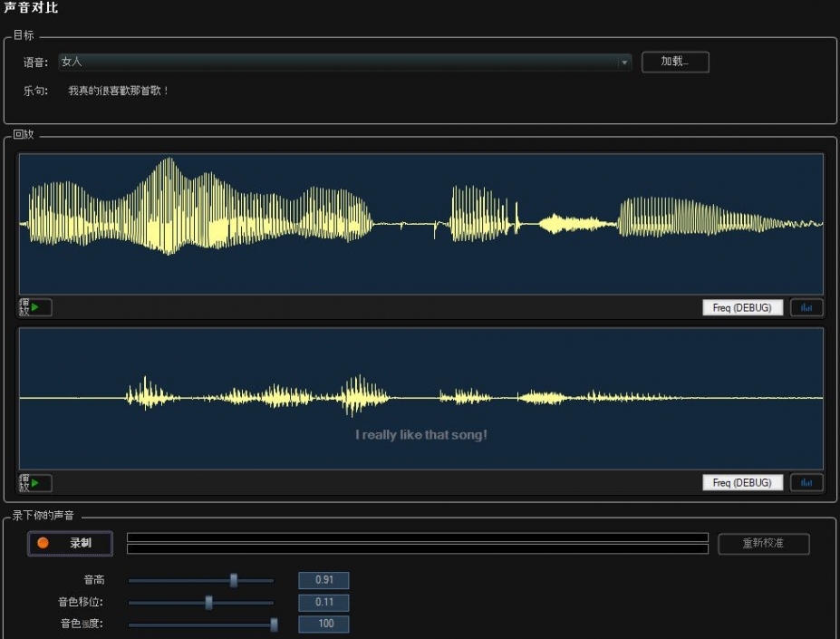Screen dimensions: 840x639
Task: Click the pitch value field showing 0.91
Action: [x=323, y=581]
